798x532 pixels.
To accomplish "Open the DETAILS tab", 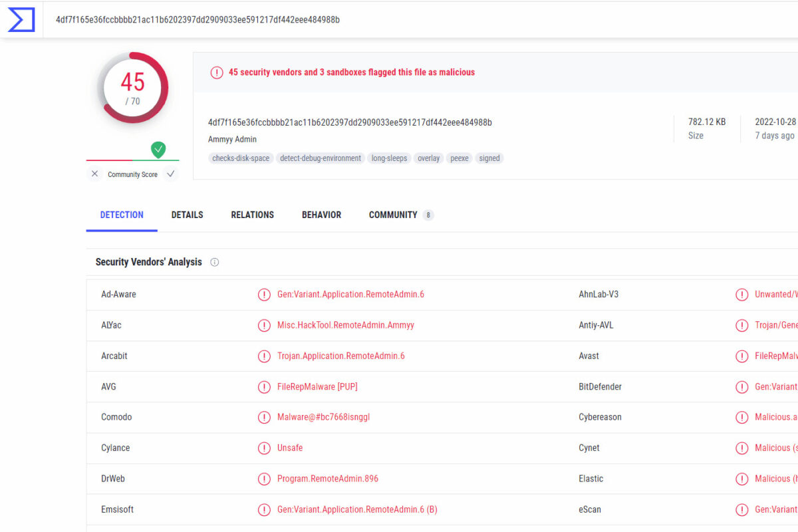I will (188, 215).
